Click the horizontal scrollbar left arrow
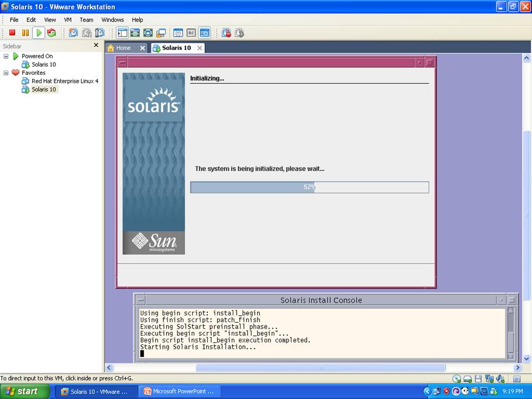 (109, 367)
